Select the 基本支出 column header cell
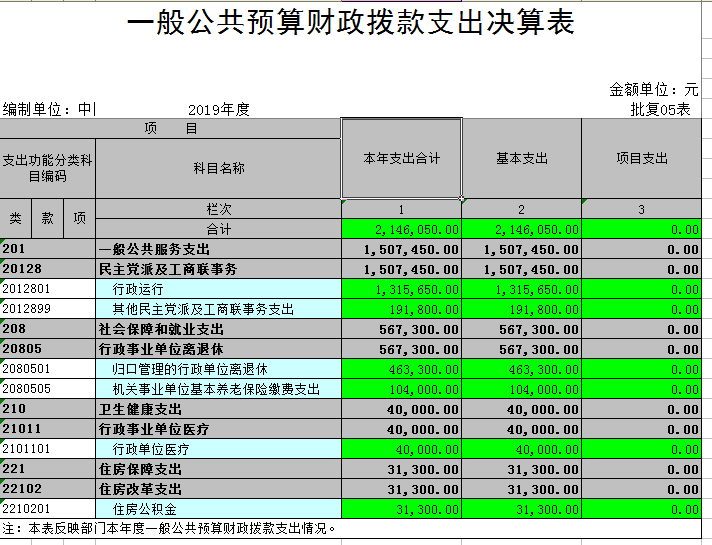This screenshot has height=545, width=712. click(521, 159)
